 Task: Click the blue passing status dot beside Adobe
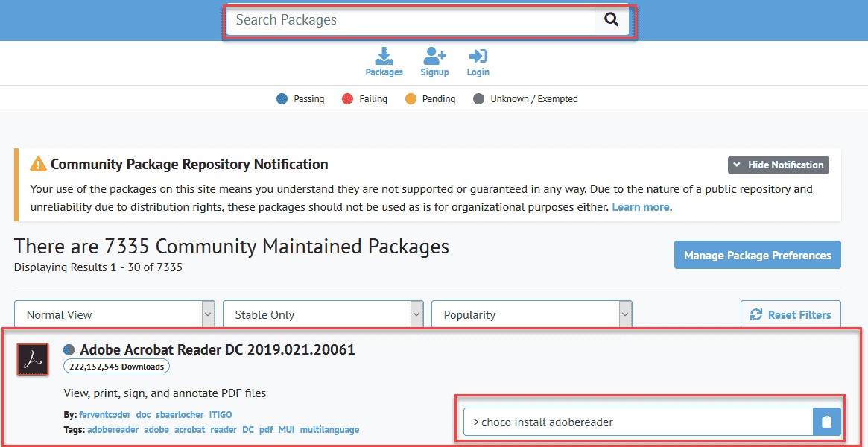pos(69,349)
